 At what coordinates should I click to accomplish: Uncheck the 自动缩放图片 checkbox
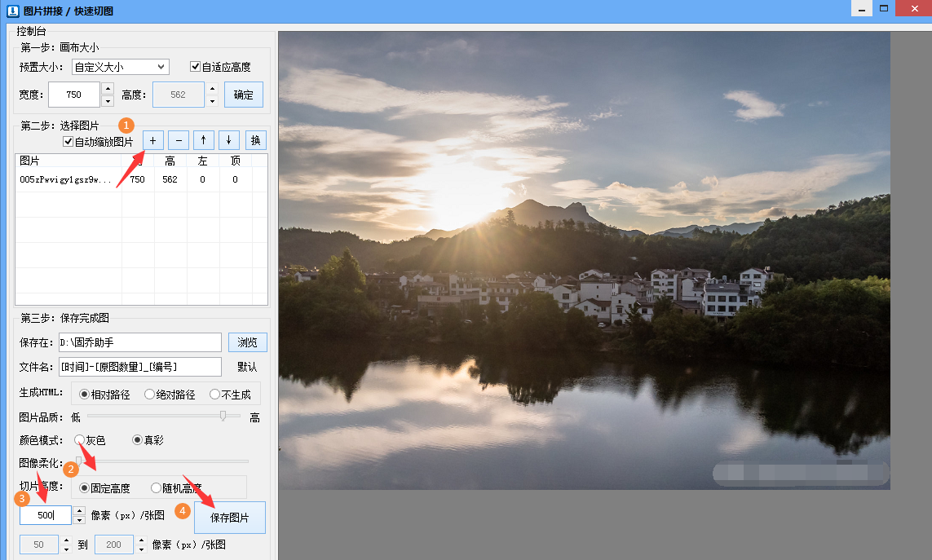click(68, 142)
